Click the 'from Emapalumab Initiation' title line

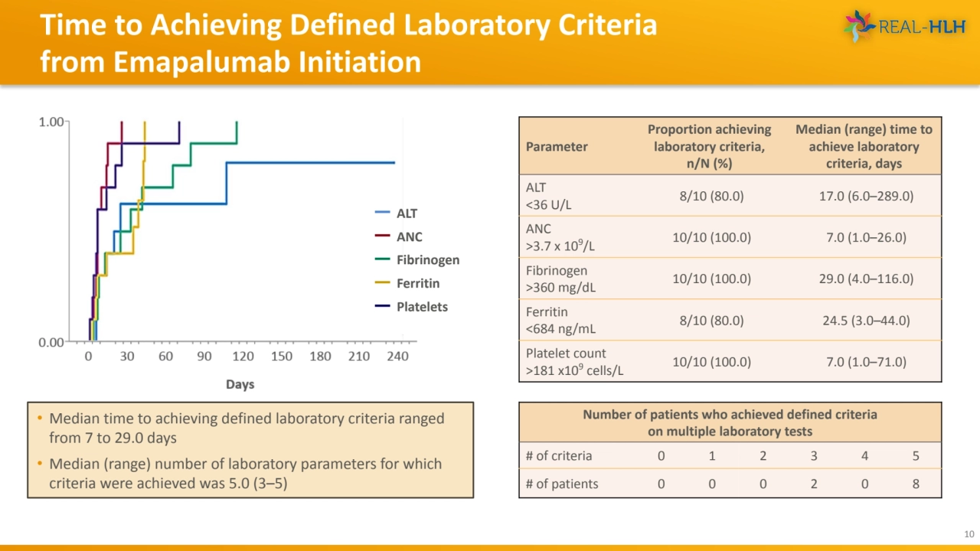click(230, 61)
